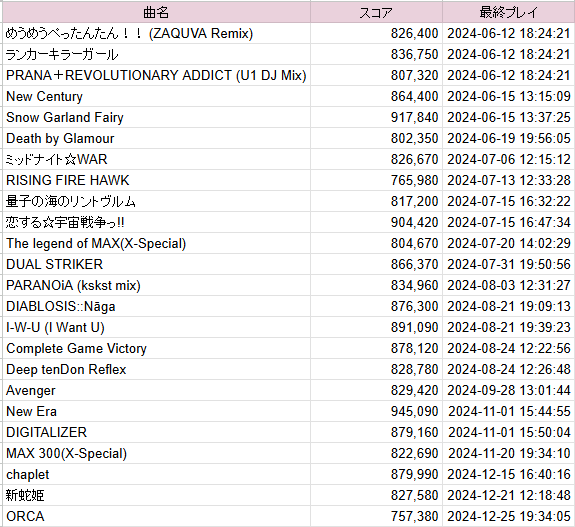Screen dimensions: 575x527
Task: Click the score cell 802,350
Action: (376, 138)
